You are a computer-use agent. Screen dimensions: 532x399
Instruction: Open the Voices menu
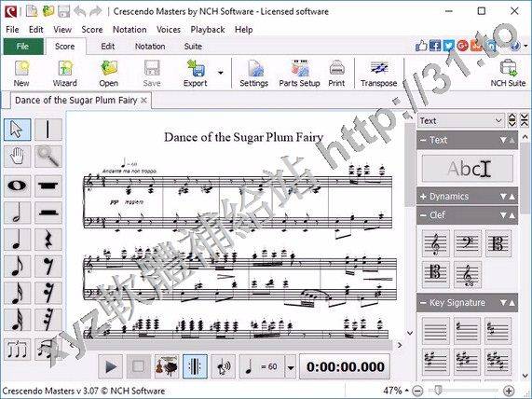[x=169, y=30]
